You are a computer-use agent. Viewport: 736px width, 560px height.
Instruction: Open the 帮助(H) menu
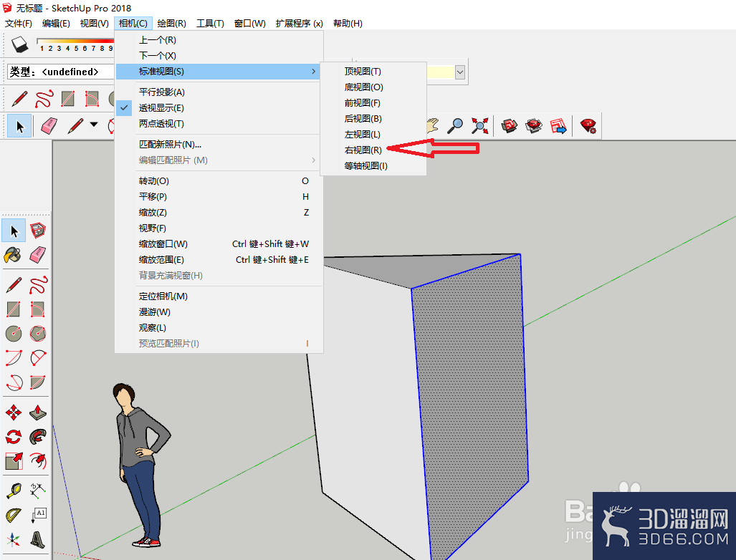tap(348, 23)
